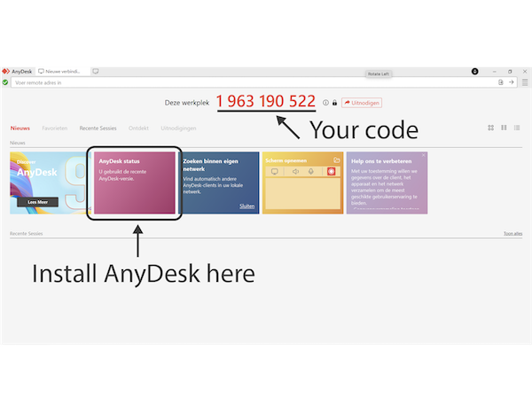Viewport: 532px width, 412px height.
Task: Switch to list view icon
Action: [x=517, y=128]
